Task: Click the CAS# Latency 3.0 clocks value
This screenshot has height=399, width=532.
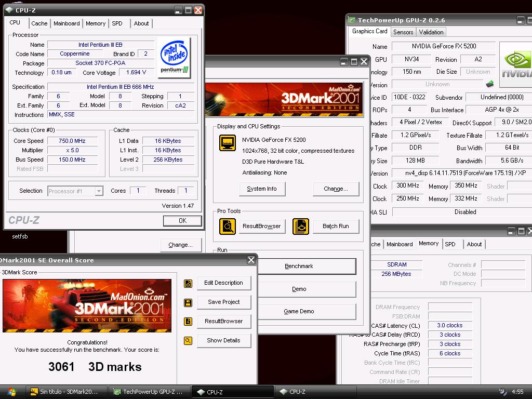Action: [450, 325]
